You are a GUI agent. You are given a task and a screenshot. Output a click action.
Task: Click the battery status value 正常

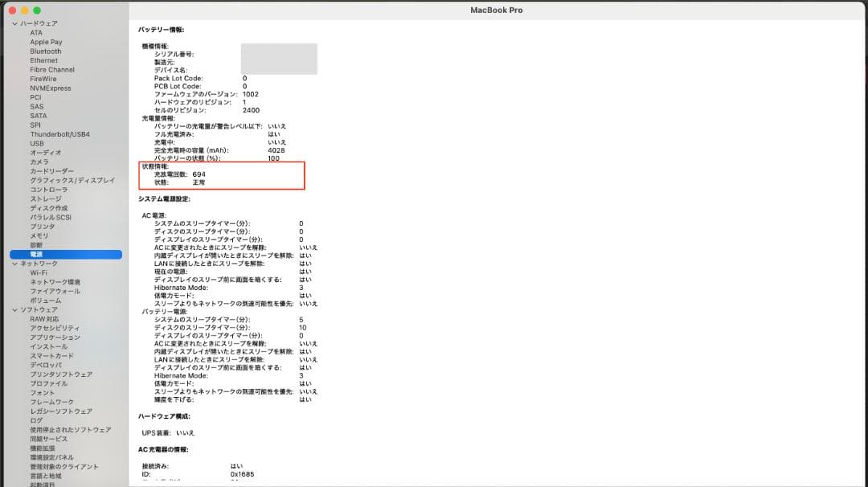click(x=199, y=182)
